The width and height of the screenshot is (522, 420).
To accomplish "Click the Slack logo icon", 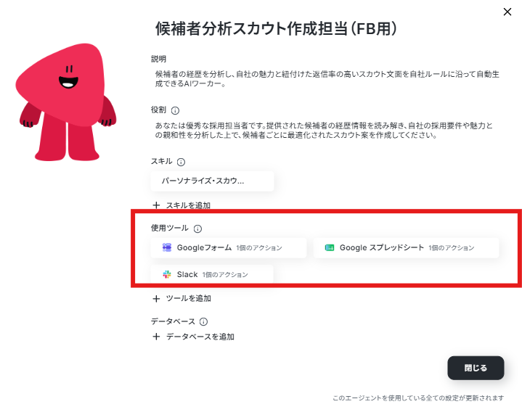I will (167, 274).
